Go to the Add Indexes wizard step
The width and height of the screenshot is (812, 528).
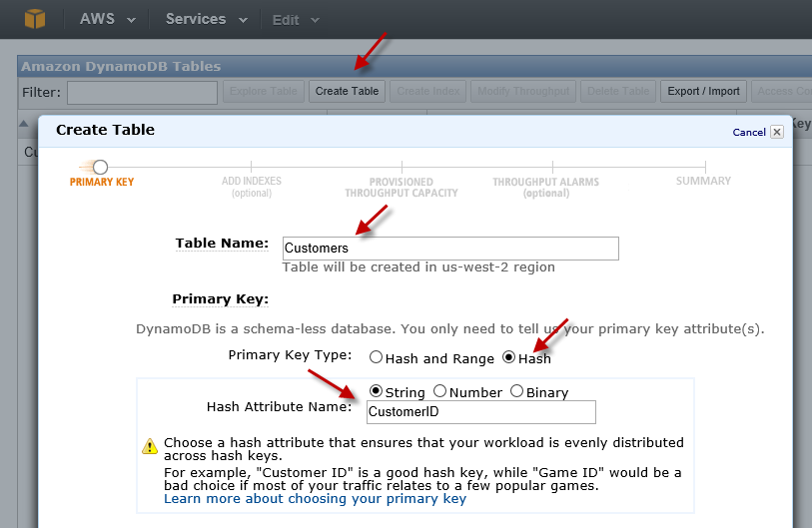[x=251, y=187]
